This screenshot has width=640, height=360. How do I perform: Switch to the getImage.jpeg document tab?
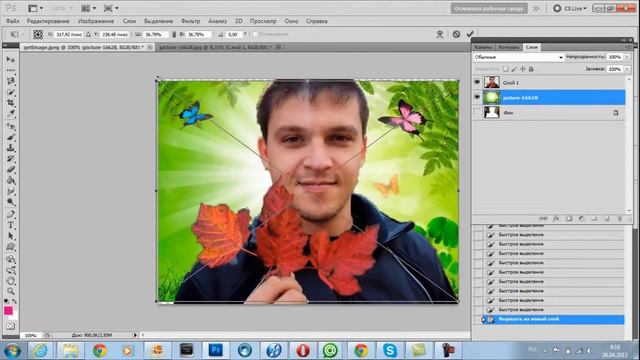[x=84, y=47]
